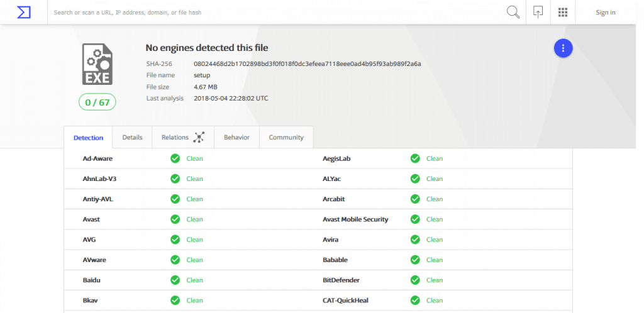
Task: Click the Clean result for Bkav
Action: (195, 300)
